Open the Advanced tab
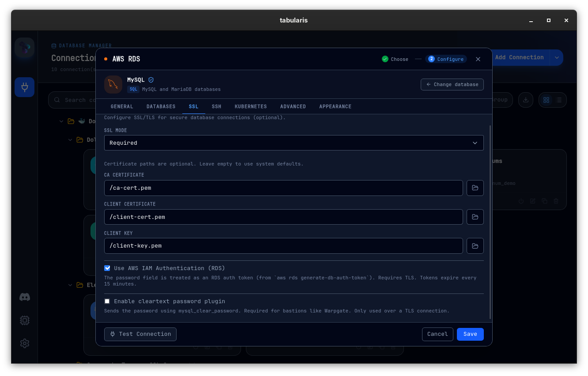The image size is (588, 376). (x=293, y=107)
